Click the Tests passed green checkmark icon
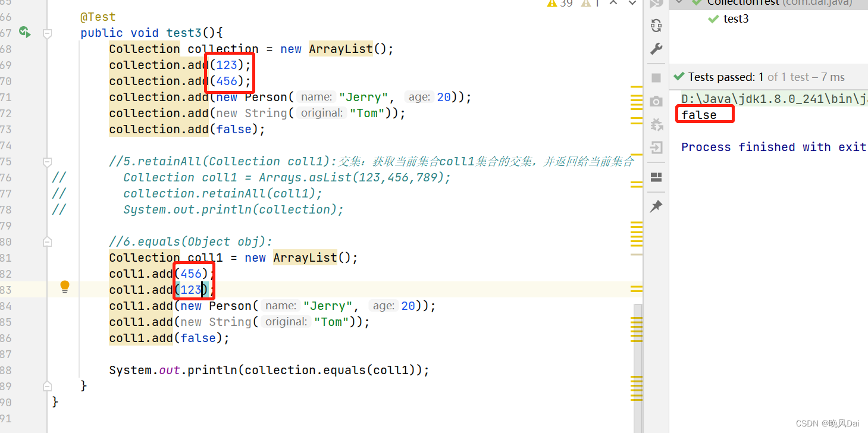The width and height of the screenshot is (868, 433). [679, 77]
